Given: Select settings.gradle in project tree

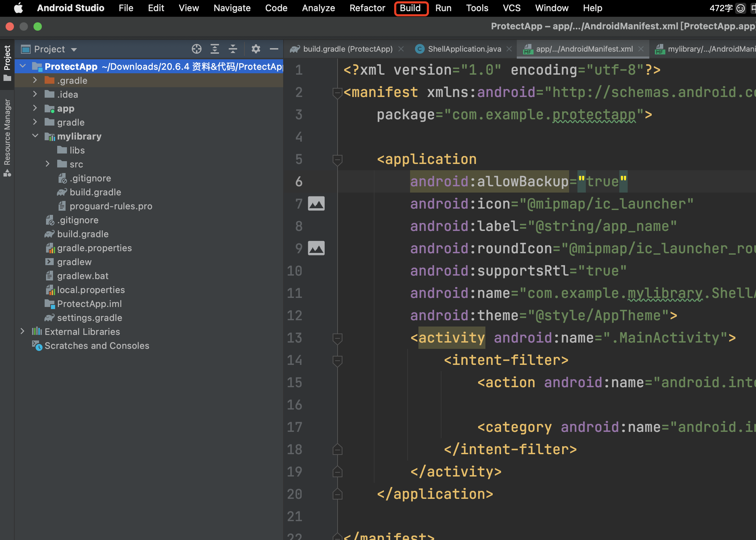Looking at the screenshot, I should pyautogui.click(x=89, y=318).
